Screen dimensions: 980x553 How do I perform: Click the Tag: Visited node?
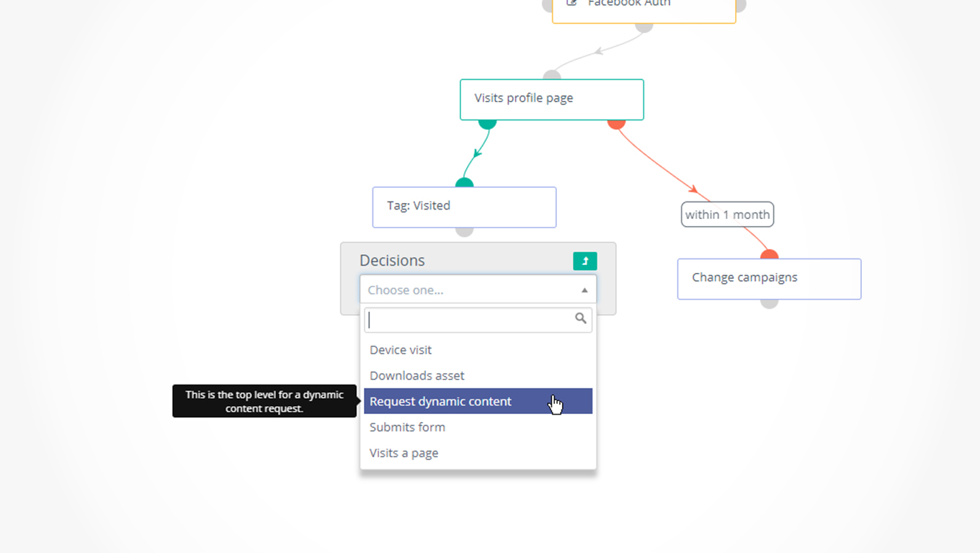[464, 207]
